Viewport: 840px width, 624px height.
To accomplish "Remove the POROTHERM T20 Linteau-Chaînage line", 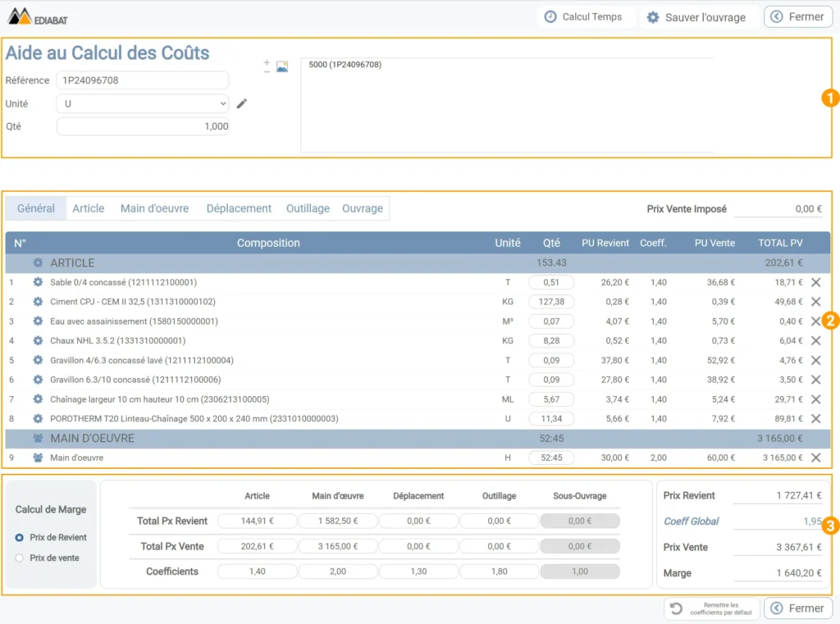I will (815, 419).
